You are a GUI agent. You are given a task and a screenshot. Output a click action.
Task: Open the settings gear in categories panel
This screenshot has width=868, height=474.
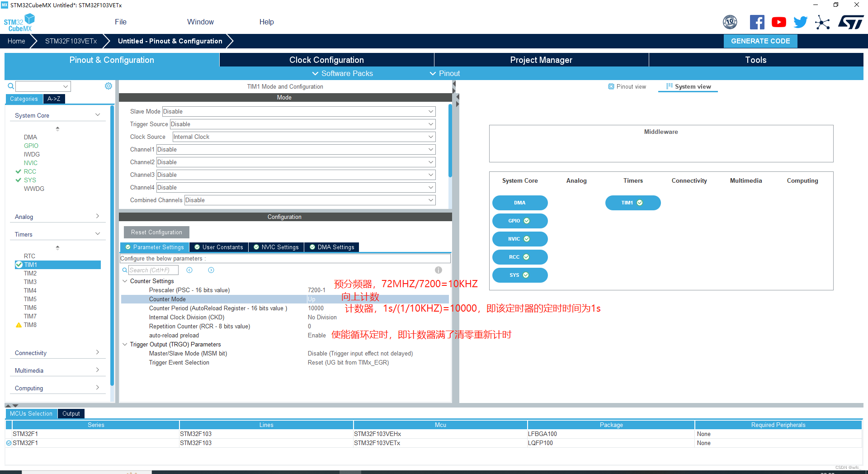point(108,86)
